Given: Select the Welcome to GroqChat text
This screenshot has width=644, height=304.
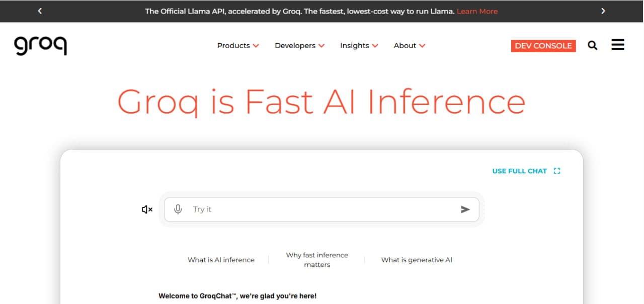Looking at the screenshot, I should click(x=237, y=296).
